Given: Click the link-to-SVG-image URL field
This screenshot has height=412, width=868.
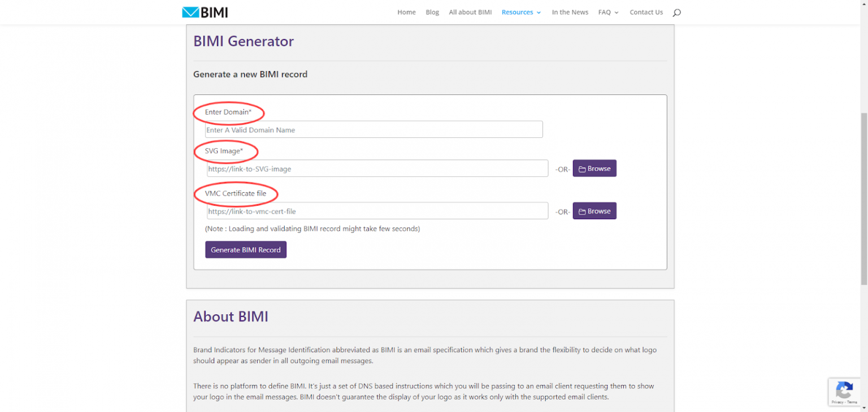Looking at the screenshot, I should tap(377, 168).
